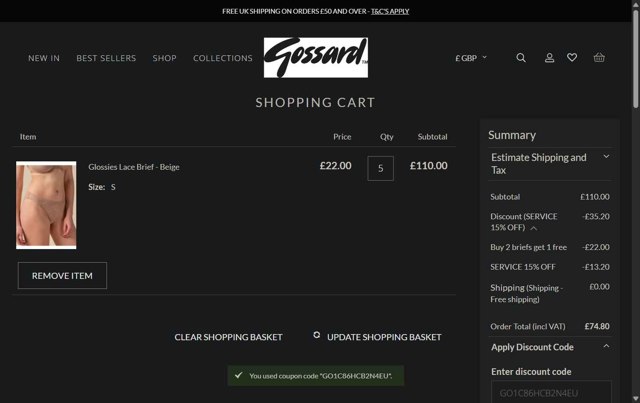Click the SHOPPING CART page heading
This screenshot has height=403, width=640.
click(x=315, y=102)
